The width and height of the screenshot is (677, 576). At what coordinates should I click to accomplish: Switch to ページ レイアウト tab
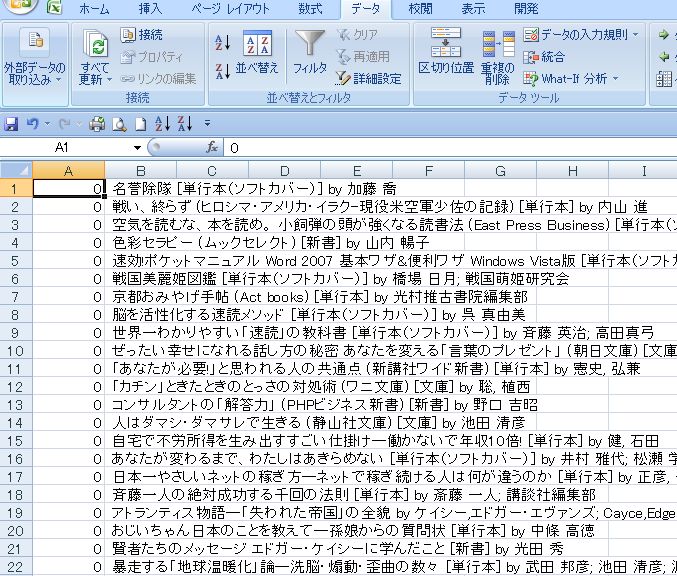[x=231, y=9]
